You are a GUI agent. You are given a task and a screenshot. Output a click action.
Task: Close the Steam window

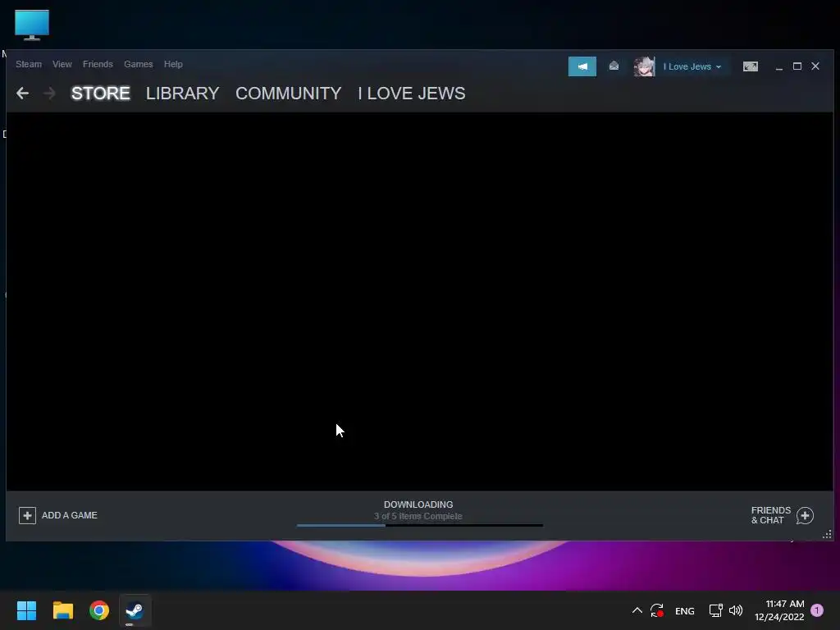click(x=815, y=66)
